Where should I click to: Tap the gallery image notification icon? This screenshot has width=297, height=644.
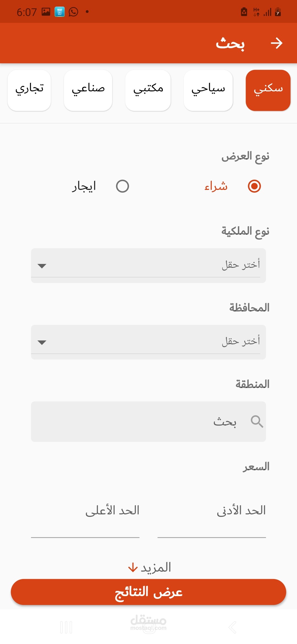pyautogui.click(x=46, y=12)
